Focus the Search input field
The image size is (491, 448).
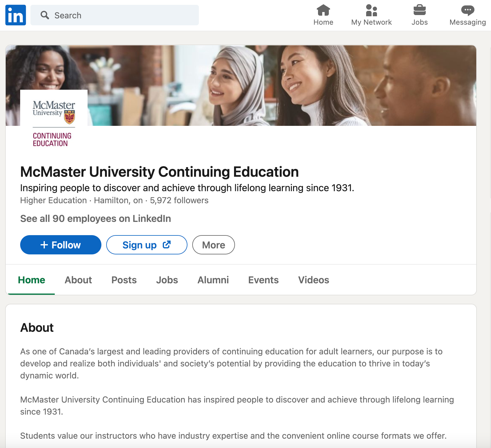[115, 15]
